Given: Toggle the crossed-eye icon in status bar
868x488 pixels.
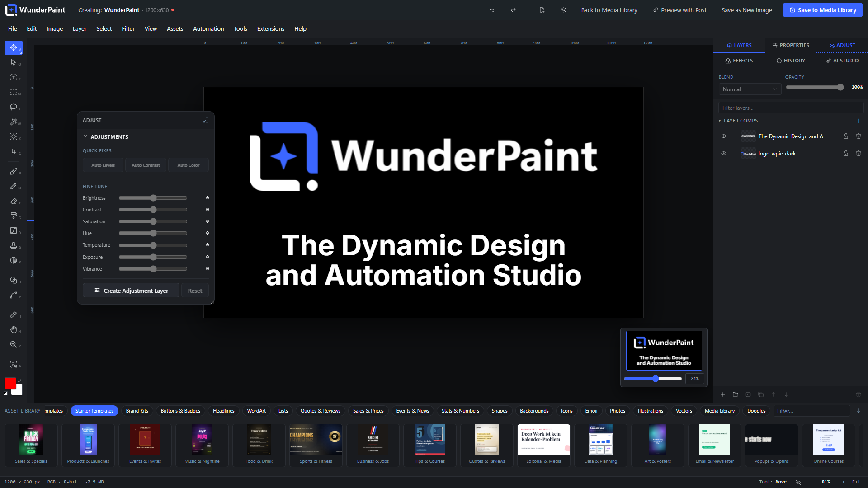Looking at the screenshot, I should (x=798, y=482).
